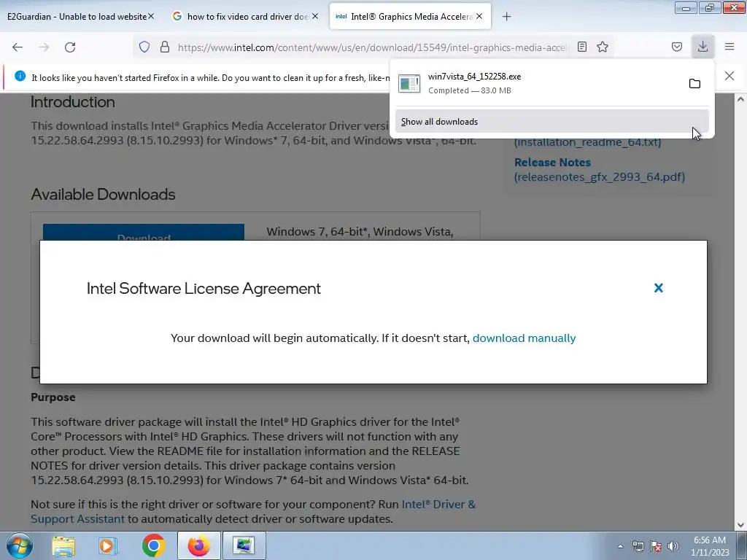Image resolution: width=747 pixels, height=560 pixels.
Task: Click the Introduction heading
Action: click(x=73, y=102)
